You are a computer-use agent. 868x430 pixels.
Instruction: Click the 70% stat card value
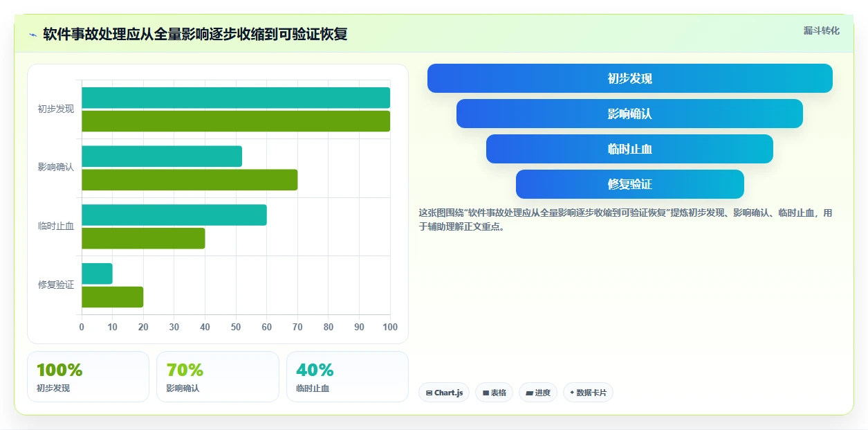[185, 370]
